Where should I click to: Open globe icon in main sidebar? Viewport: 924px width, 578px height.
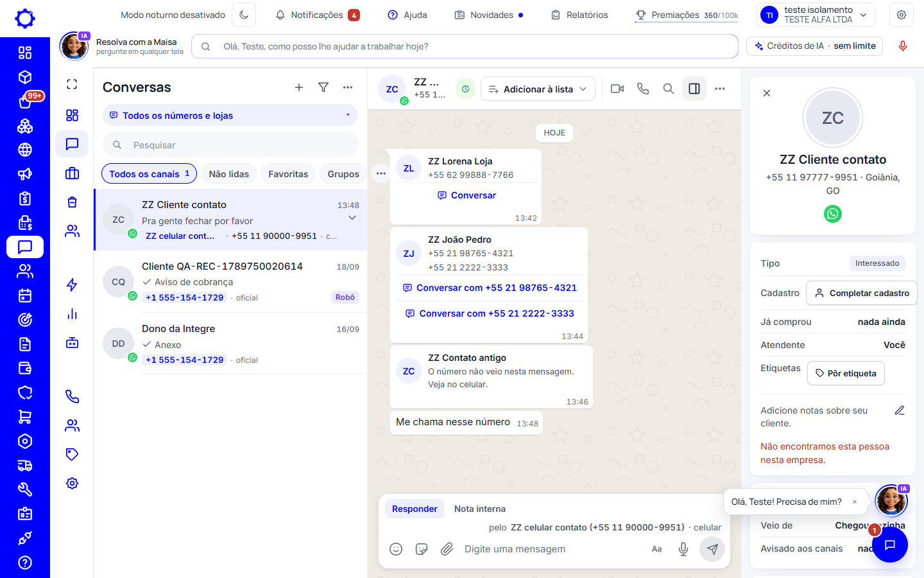[25, 150]
